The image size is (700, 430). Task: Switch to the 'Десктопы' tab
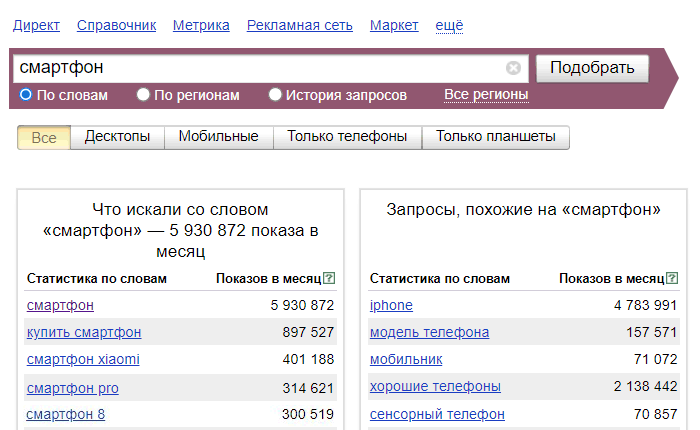click(117, 137)
